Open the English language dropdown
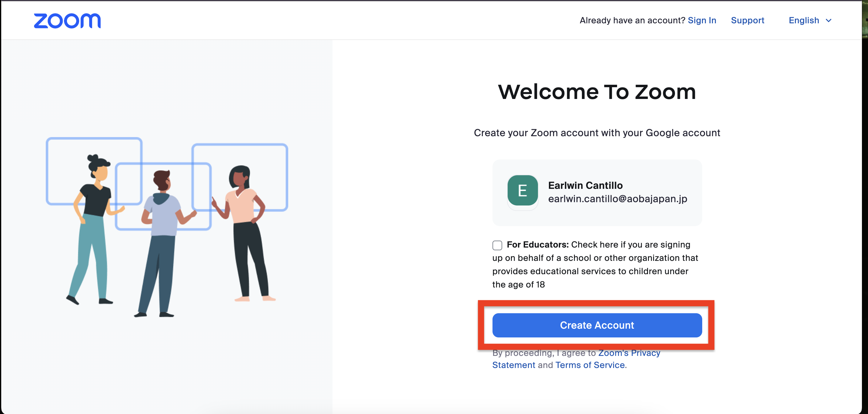Screen dimensions: 868x414 point(804,21)
